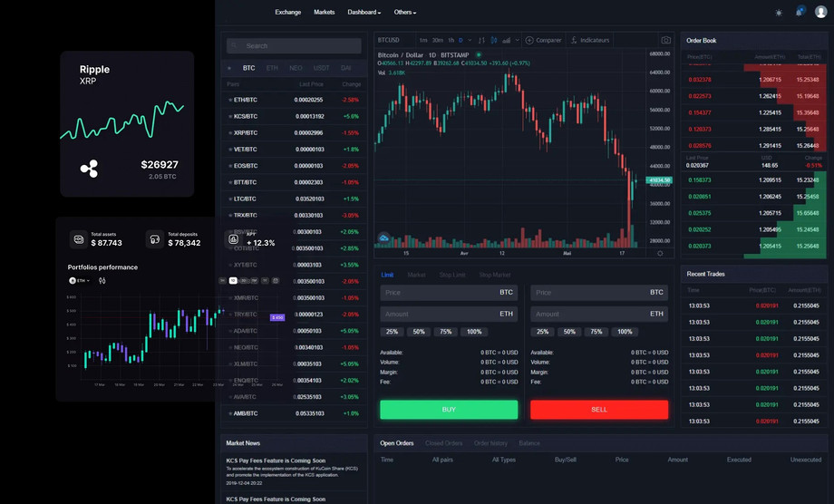834x504 pixels.
Task: Take a chart snapshot with the camera icon
Action: point(665,40)
